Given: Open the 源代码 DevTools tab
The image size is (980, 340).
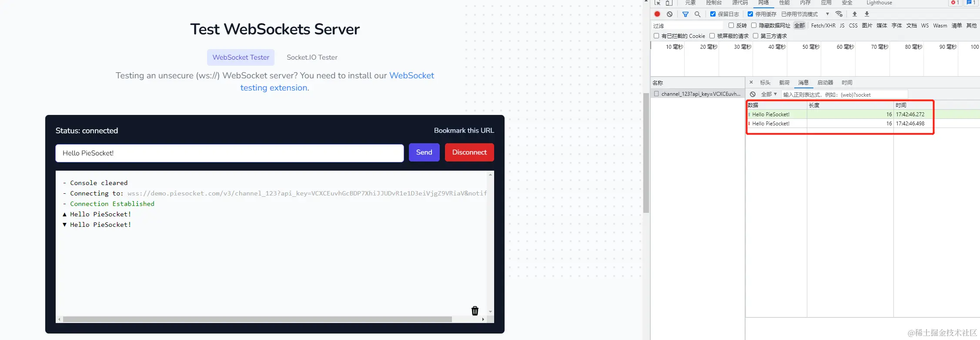Looking at the screenshot, I should pyautogui.click(x=740, y=3).
